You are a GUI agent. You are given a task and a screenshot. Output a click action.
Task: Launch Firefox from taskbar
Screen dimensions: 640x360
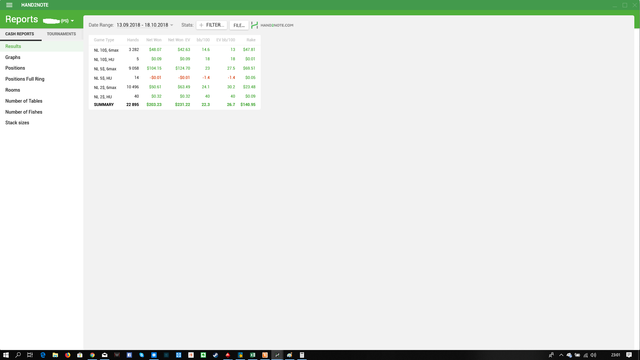tap(67, 355)
